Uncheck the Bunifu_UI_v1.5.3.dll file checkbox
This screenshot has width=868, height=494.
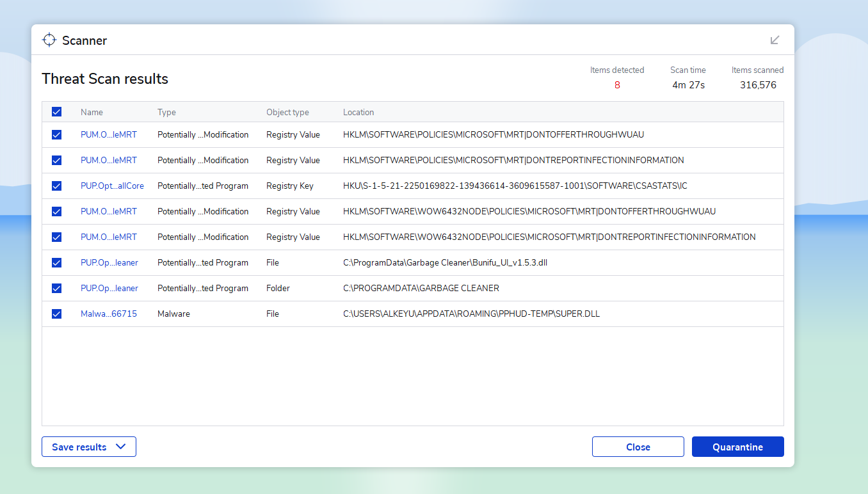tap(56, 263)
